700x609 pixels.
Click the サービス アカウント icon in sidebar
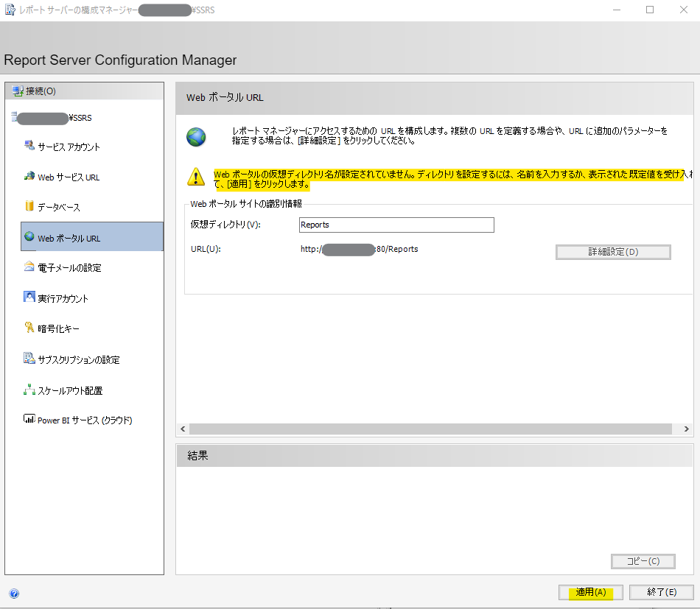click(x=29, y=146)
